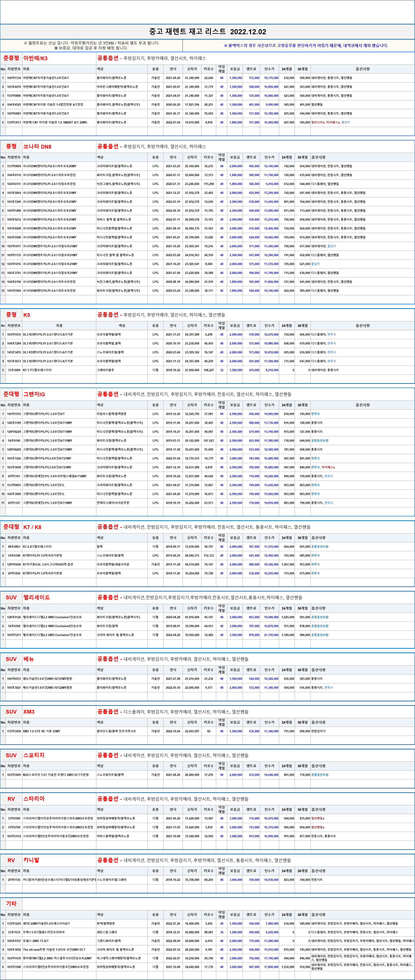The image size is (415, 980).
Task: Click model 토레스 2WD T5 A/T
Action: [x=36, y=941]
